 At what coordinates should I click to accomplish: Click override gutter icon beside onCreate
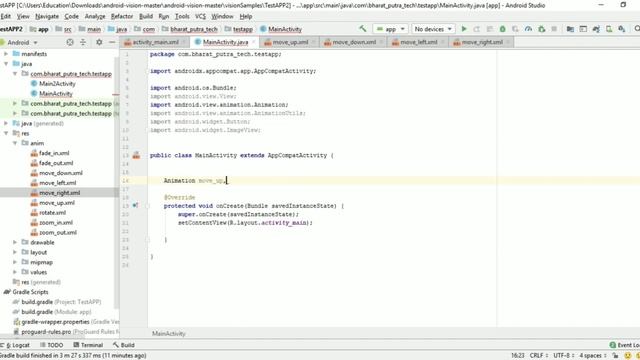pos(136,206)
